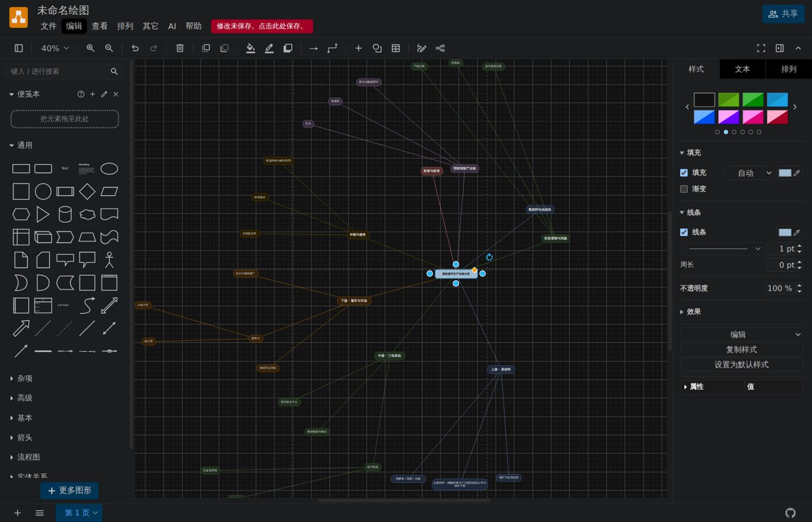The image size is (812, 522).
Task: Undo the last action
Action: [135, 48]
